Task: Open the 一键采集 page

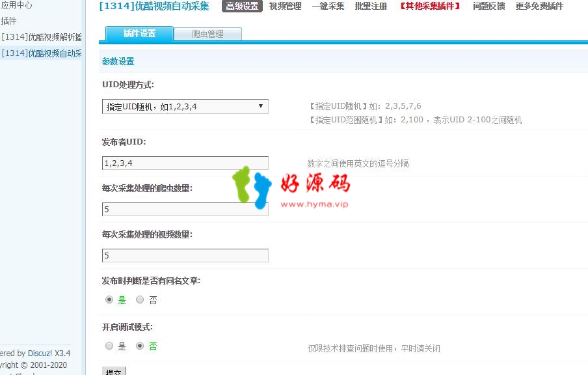Action: pos(328,6)
